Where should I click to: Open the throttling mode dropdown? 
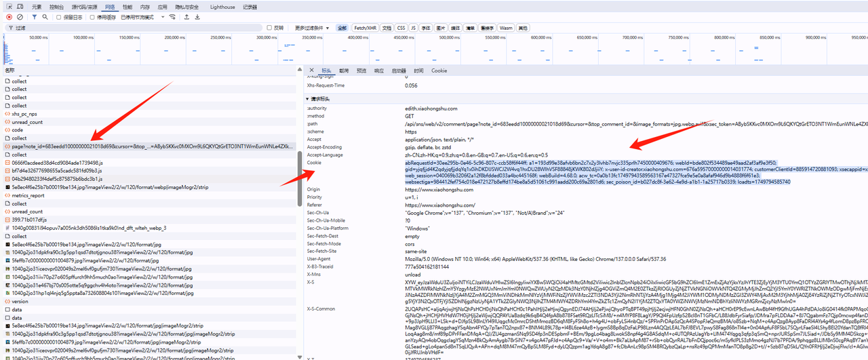pyautogui.click(x=144, y=17)
